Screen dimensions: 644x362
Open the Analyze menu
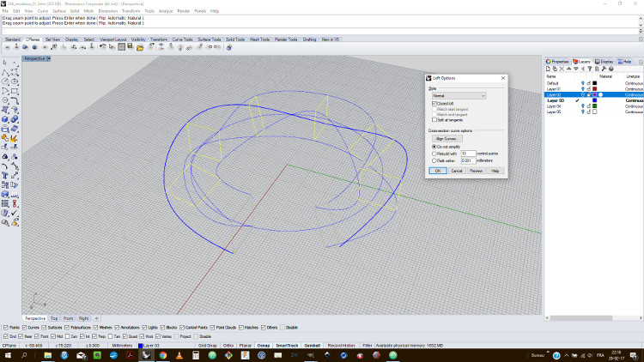166,11
